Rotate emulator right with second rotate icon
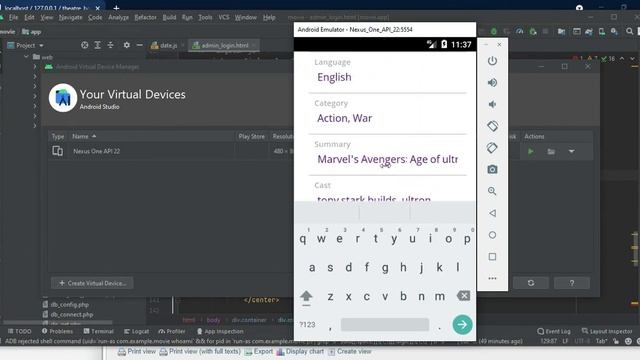This screenshot has height=360, width=640. point(492,148)
